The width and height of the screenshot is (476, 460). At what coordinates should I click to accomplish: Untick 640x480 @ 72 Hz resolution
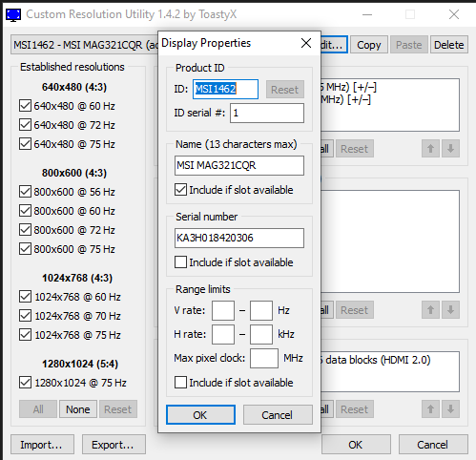click(25, 125)
